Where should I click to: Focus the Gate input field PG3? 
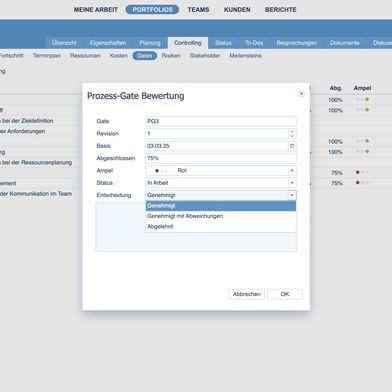click(x=221, y=121)
